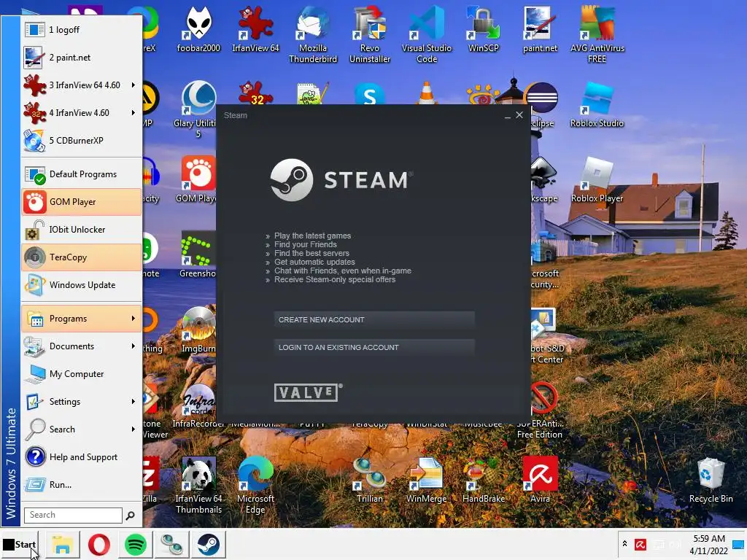Open Spotify from taskbar

pos(135,544)
